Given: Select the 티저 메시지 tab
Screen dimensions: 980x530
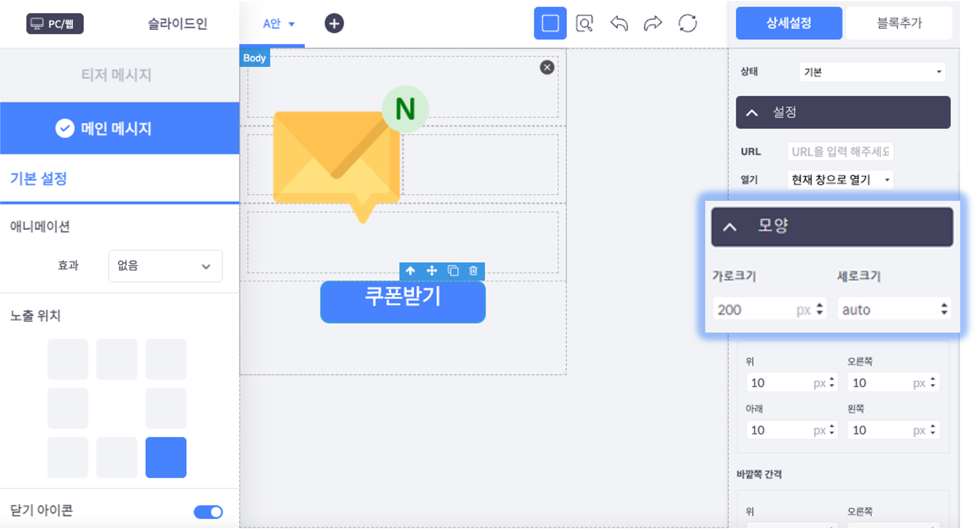Looking at the screenshot, I should [x=117, y=75].
